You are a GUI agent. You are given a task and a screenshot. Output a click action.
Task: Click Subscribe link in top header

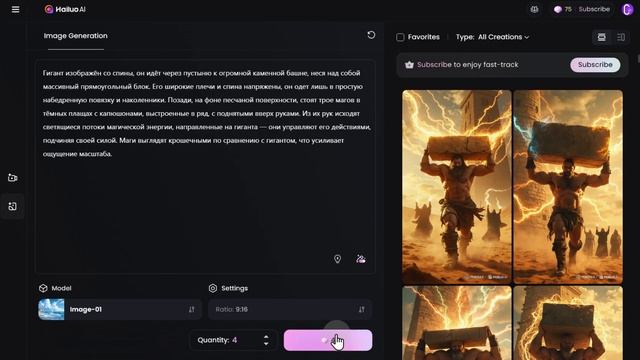click(x=594, y=9)
